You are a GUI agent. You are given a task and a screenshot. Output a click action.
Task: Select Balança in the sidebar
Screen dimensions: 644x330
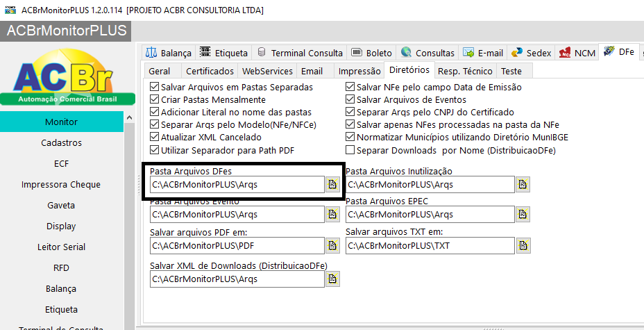(x=62, y=289)
